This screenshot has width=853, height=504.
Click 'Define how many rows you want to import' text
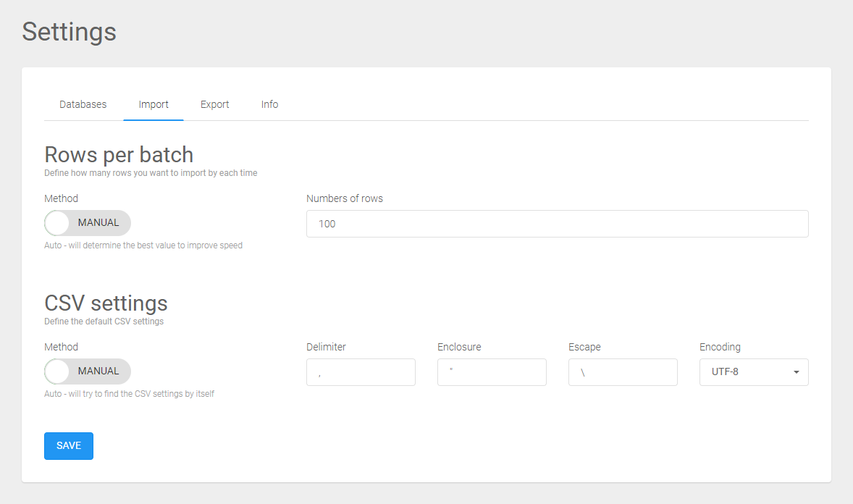coord(151,173)
